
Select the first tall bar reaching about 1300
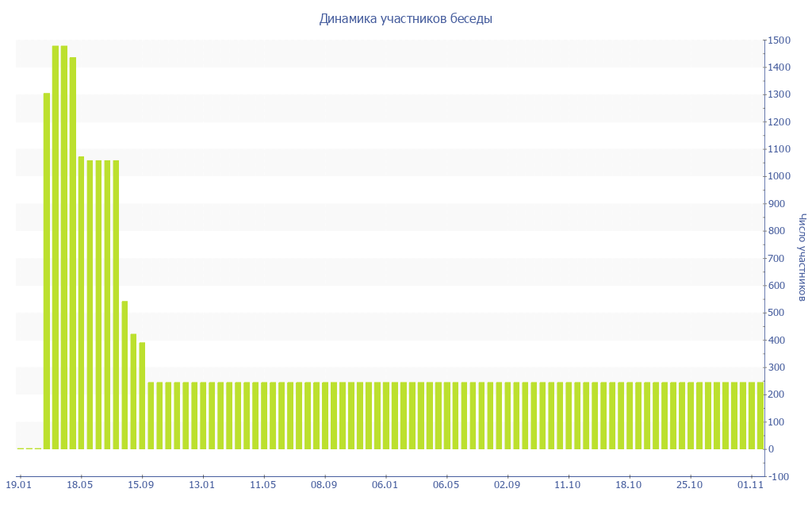[47, 270]
